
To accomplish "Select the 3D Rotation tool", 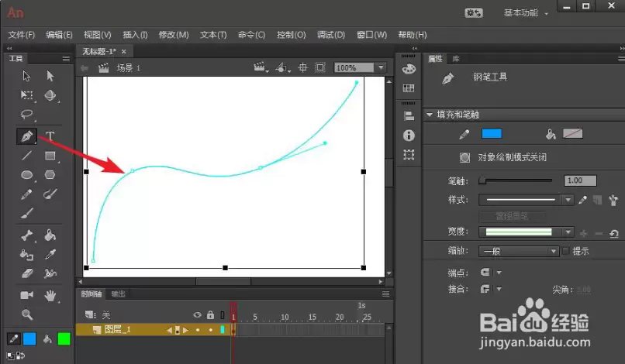I will pos(50,95).
